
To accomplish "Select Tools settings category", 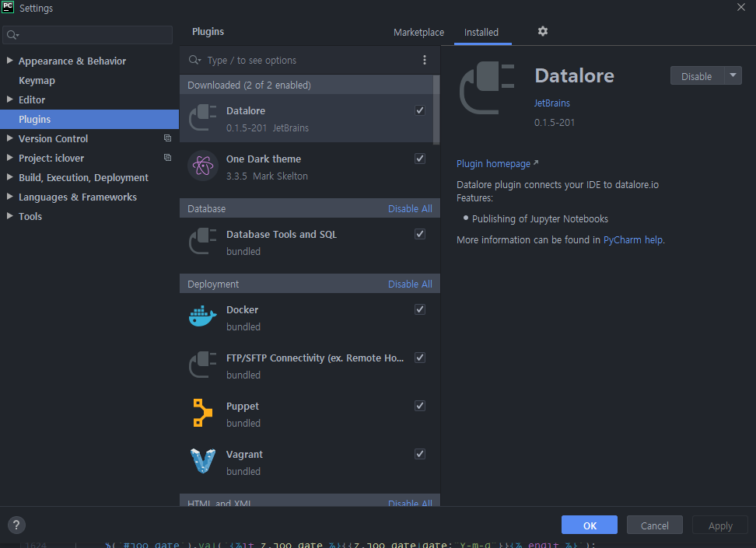I will (30, 216).
